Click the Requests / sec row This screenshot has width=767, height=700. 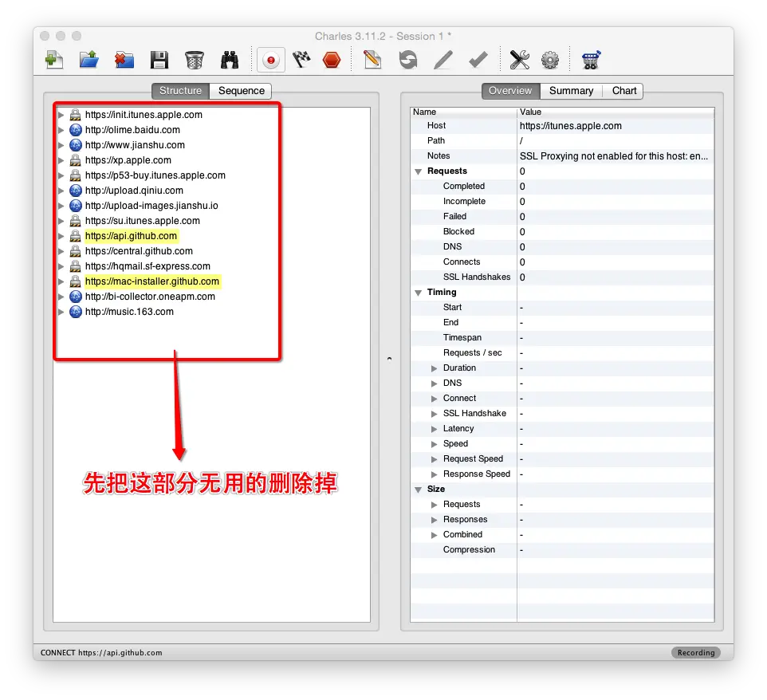tap(562, 352)
